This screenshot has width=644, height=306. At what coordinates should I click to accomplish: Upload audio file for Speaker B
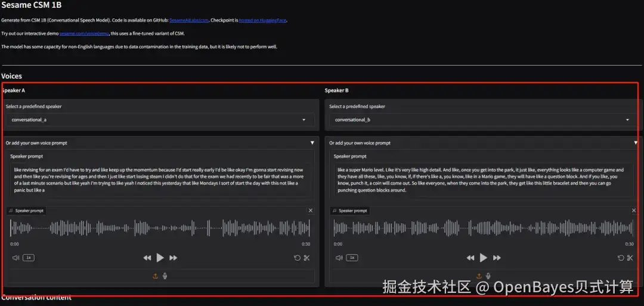[x=479, y=276]
